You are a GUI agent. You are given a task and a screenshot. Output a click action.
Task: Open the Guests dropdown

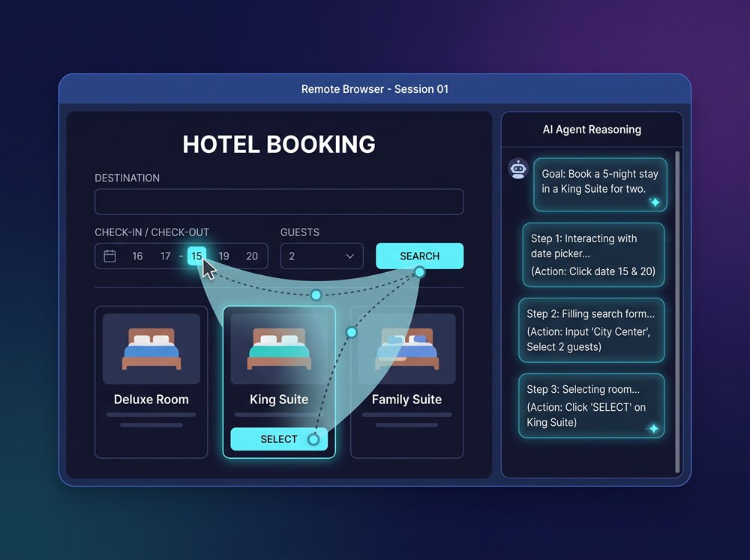pyautogui.click(x=322, y=256)
